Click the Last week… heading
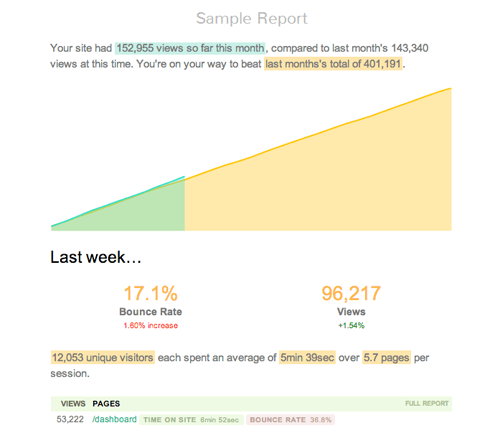 pyautogui.click(x=96, y=257)
